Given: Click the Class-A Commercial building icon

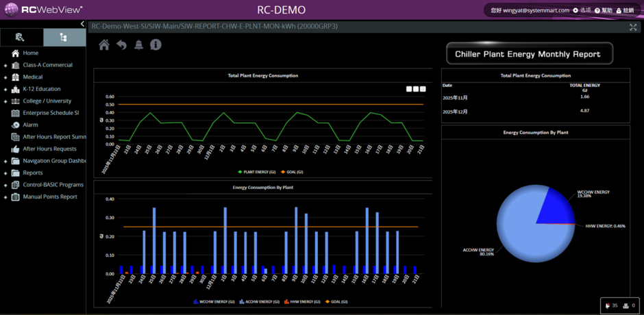Looking at the screenshot, I should pyautogui.click(x=16, y=65).
